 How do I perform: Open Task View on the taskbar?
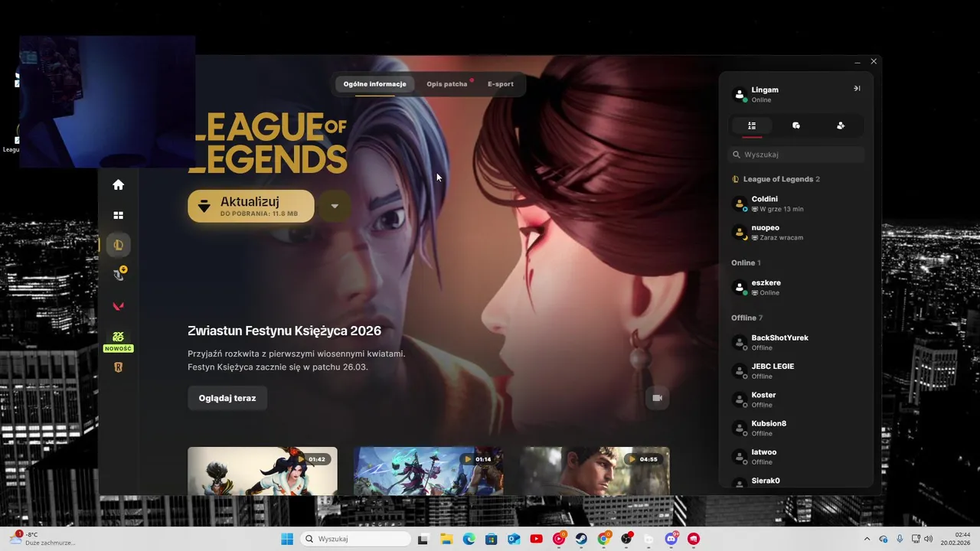(x=423, y=539)
